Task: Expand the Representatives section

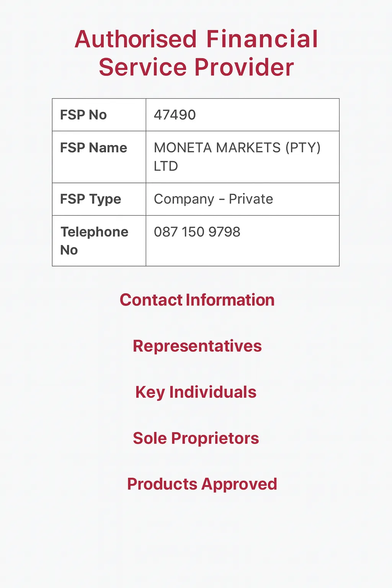Action: coord(197,346)
